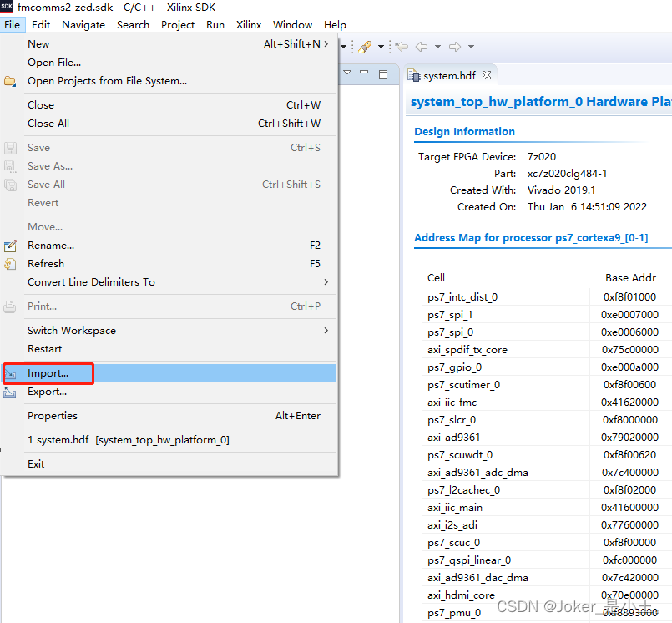Click base address 0x41600000
Image resolution: width=672 pixels, height=623 pixels.
click(629, 508)
